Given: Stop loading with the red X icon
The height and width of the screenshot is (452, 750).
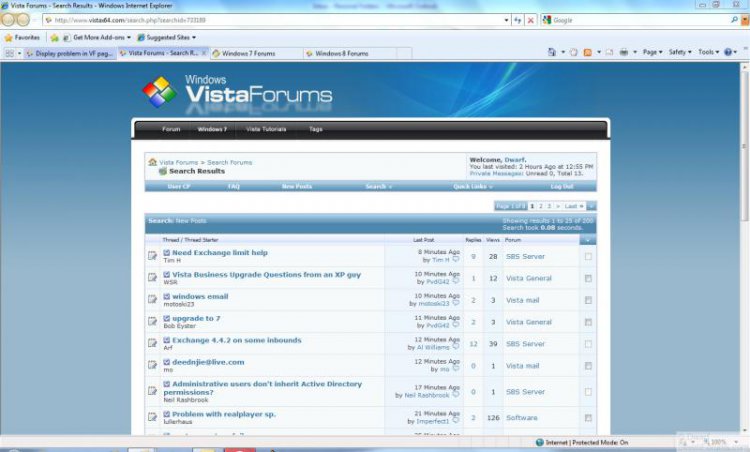Looking at the screenshot, I should point(530,20).
